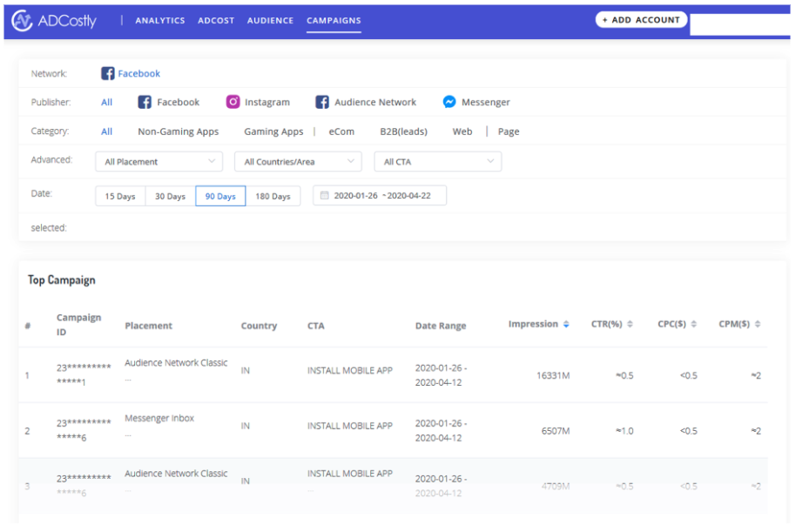This screenshot has width=796, height=532.
Task: Choose the 30 Days date range
Action: pos(171,196)
